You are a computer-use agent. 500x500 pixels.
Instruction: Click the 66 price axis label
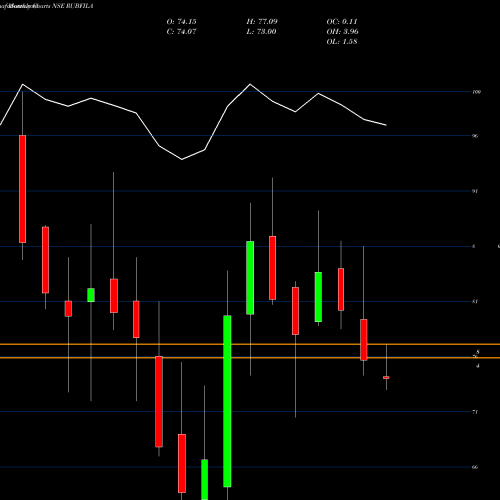click(x=475, y=467)
